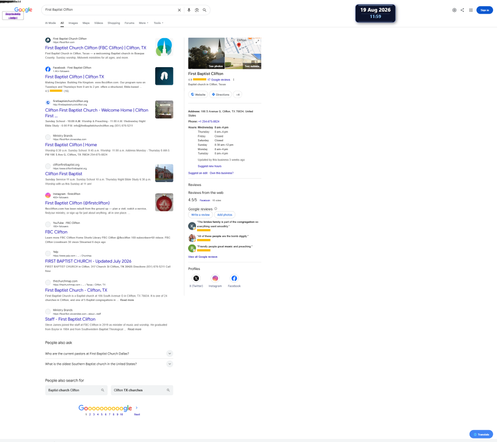This screenshot has height=442, width=500.
Task: Click the magnifier in 'Clifton TX churches' chip
Action: [168, 390]
